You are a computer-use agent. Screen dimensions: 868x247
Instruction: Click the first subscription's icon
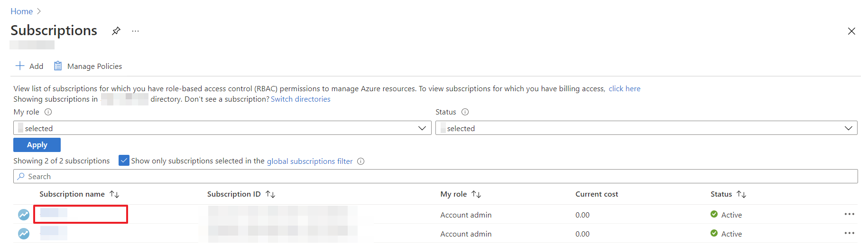(x=24, y=215)
